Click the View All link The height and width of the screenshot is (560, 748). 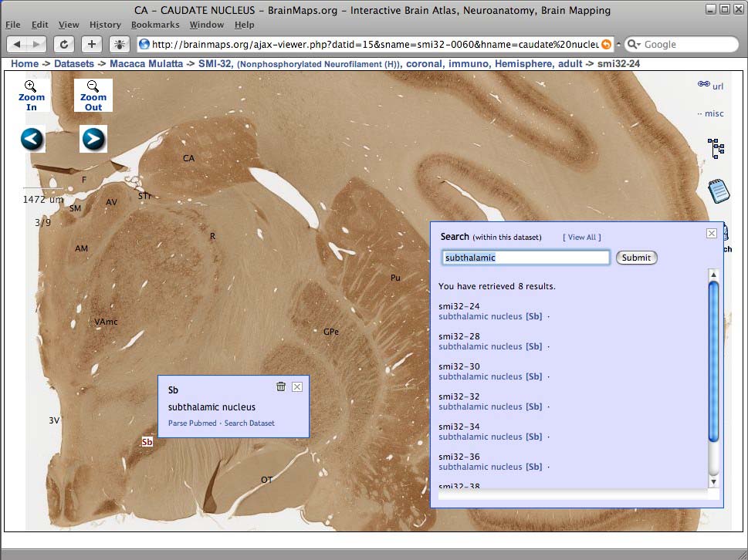[x=581, y=238]
